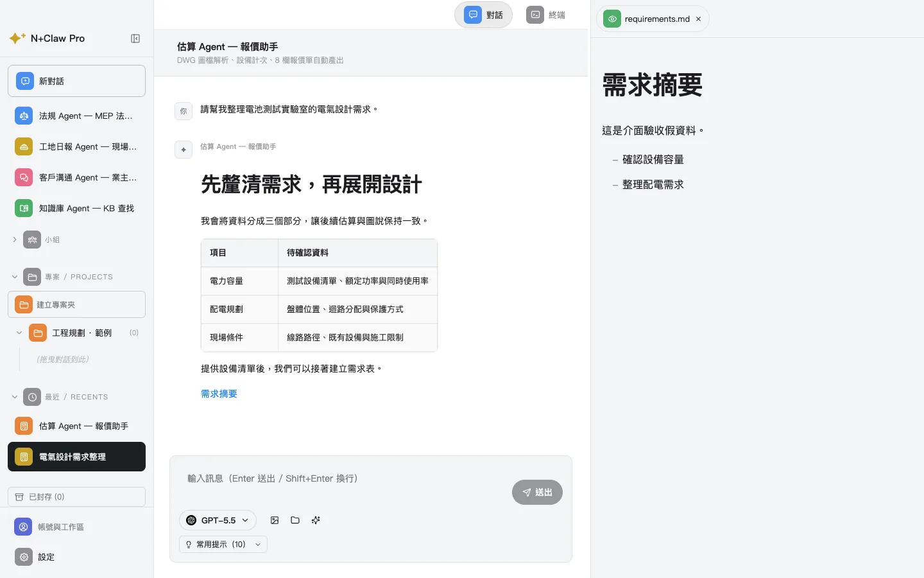Start a new conversation with 新對話
This screenshot has height=578, width=924.
[x=76, y=81]
